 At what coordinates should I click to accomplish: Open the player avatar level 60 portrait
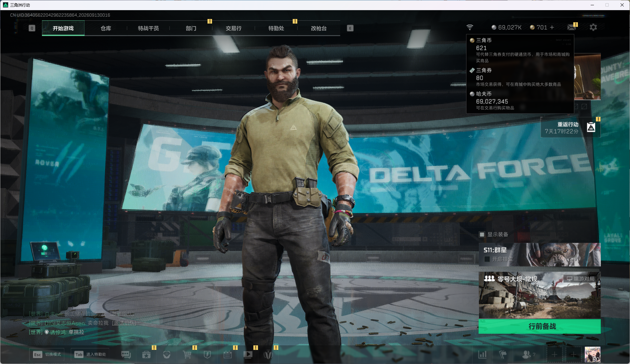pos(593,355)
